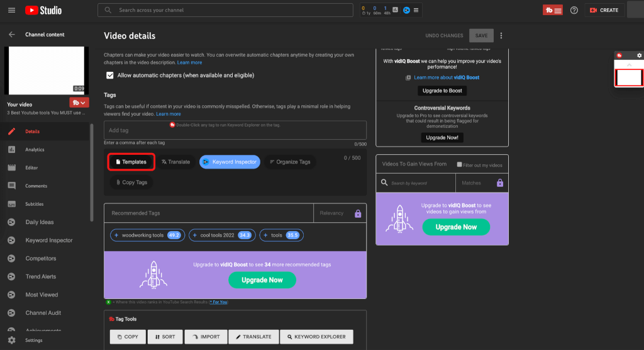The image size is (644, 350).
Task: Open the vidIQ red dropdown under thumbnail
Action: pyautogui.click(x=79, y=103)
